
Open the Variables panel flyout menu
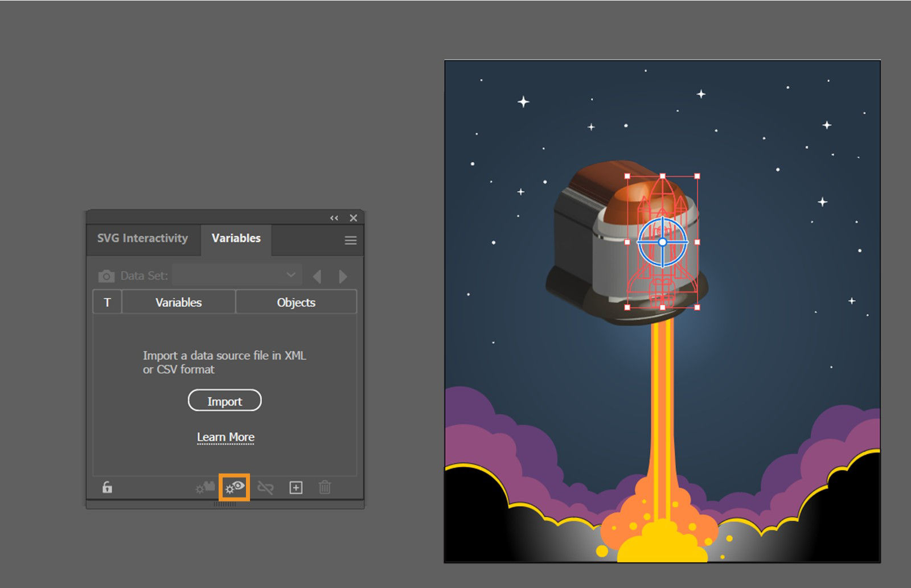(350, 240)
